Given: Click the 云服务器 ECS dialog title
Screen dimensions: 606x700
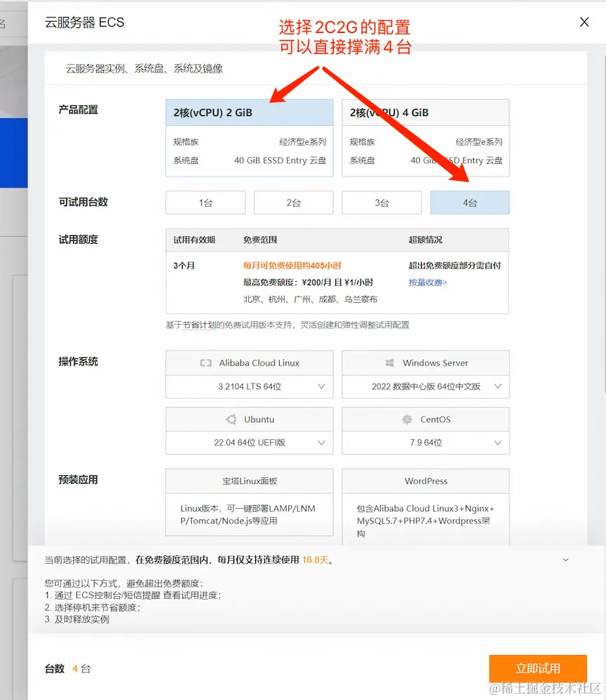Looking at the screenshot, I should click(84, 22).
